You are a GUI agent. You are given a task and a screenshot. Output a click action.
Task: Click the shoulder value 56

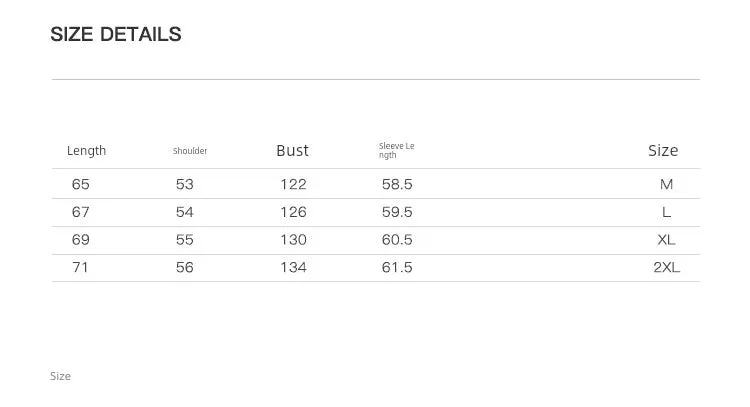tap(185, 267)
